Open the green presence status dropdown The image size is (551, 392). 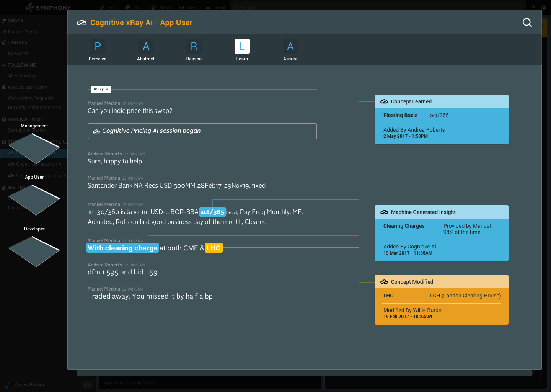click(x=87, y=385)
